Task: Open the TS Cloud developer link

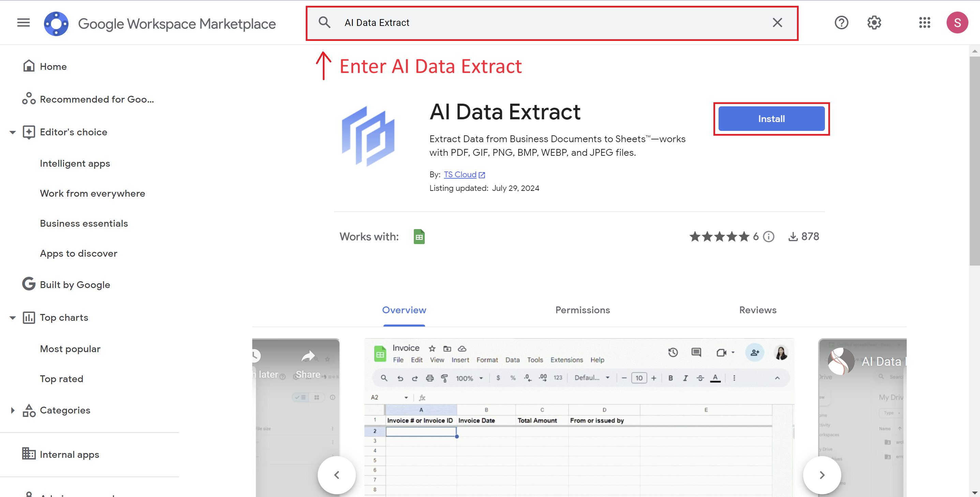Action: [459, 174]
